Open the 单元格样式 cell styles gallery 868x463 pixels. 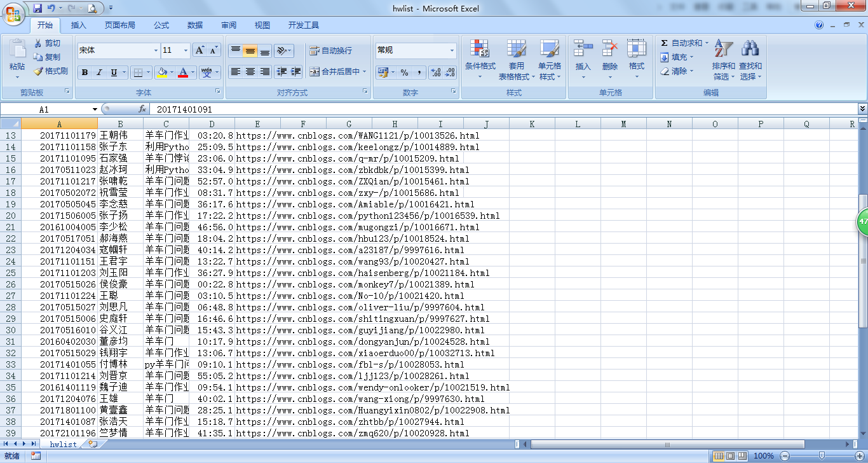550,60
